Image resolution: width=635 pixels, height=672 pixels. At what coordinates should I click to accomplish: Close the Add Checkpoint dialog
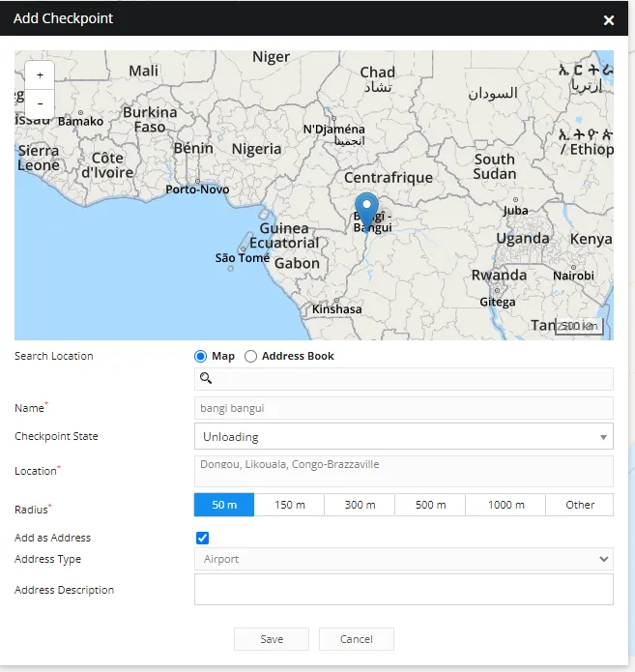tap(609, 19)
